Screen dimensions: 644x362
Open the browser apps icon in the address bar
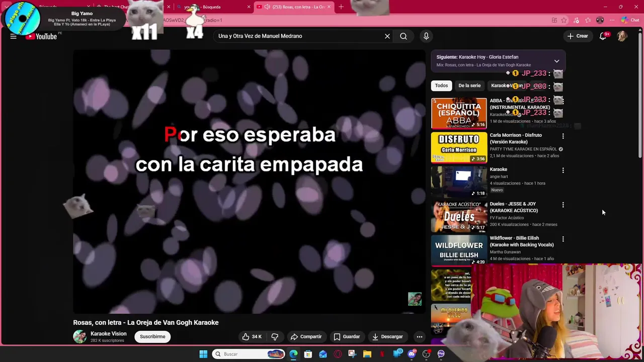pyautogui.click(x=554, y=20)
